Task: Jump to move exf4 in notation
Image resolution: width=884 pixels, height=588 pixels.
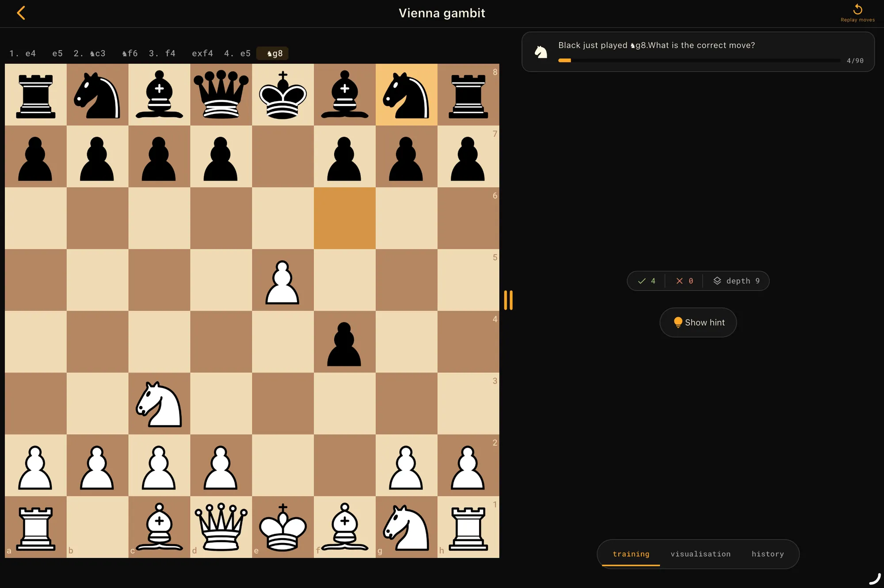Action: (202, 53)
